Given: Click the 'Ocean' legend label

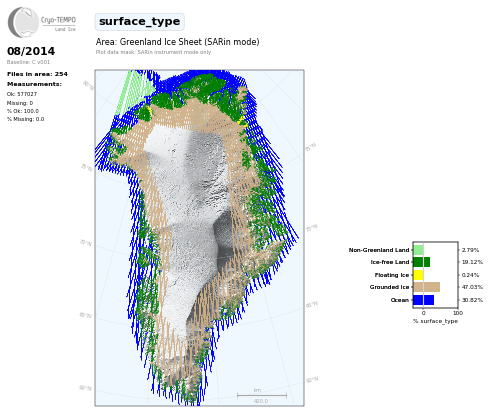Looking at the screenshot, I should coord(400,300).
